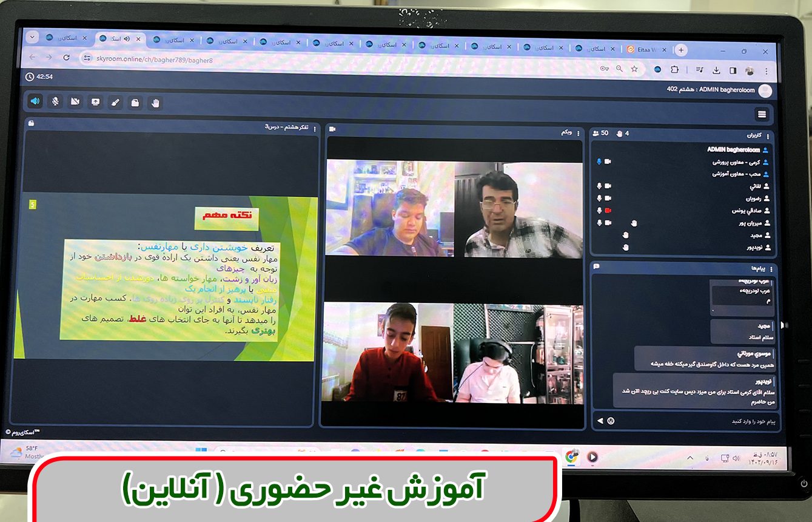Open the Chrome icon on the taskbar
This screenshot has width=812, height=522.
571,456
